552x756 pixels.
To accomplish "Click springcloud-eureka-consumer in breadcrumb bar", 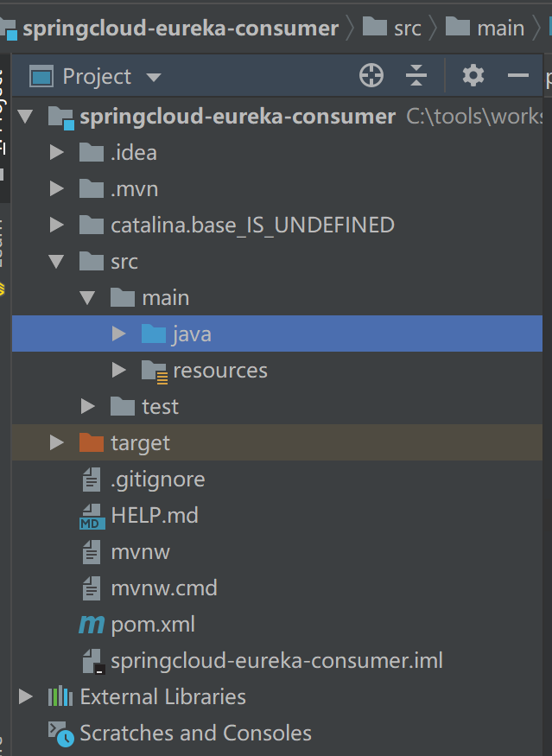I will (181, 29).
